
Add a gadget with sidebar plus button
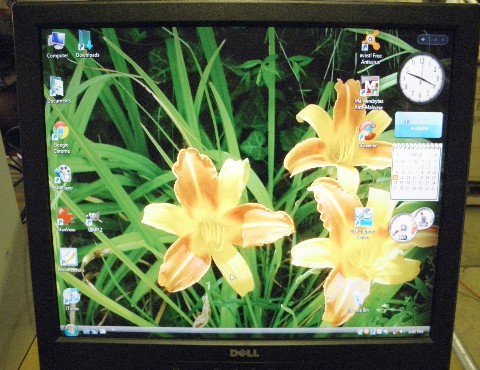(x=423, y=39)
